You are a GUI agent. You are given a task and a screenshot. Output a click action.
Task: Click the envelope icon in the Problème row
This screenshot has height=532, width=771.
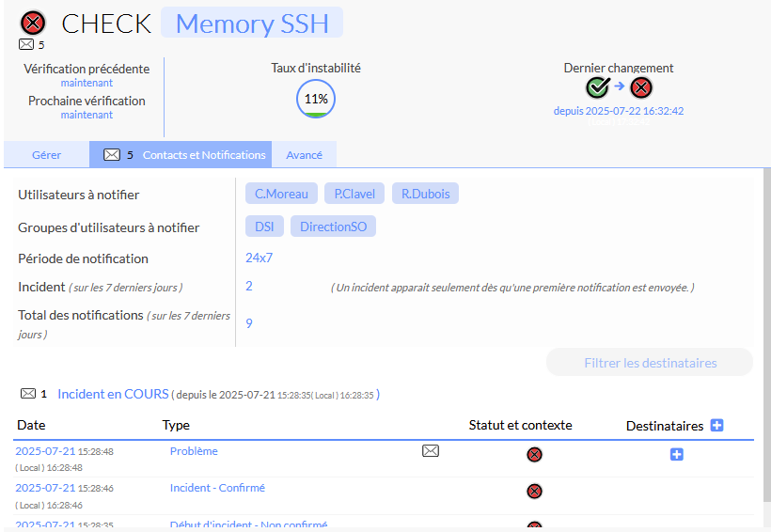431,451
